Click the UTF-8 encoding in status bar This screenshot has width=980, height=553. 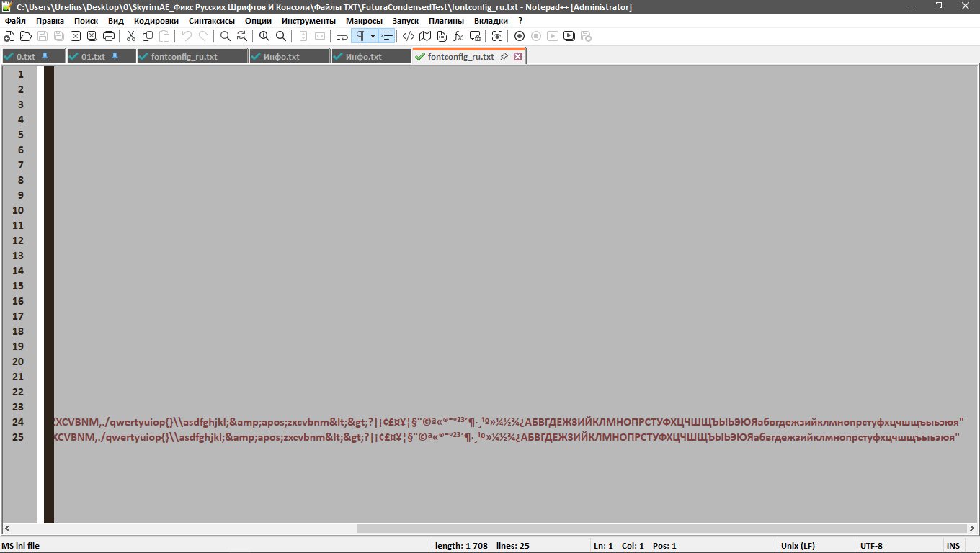[871, 546]
